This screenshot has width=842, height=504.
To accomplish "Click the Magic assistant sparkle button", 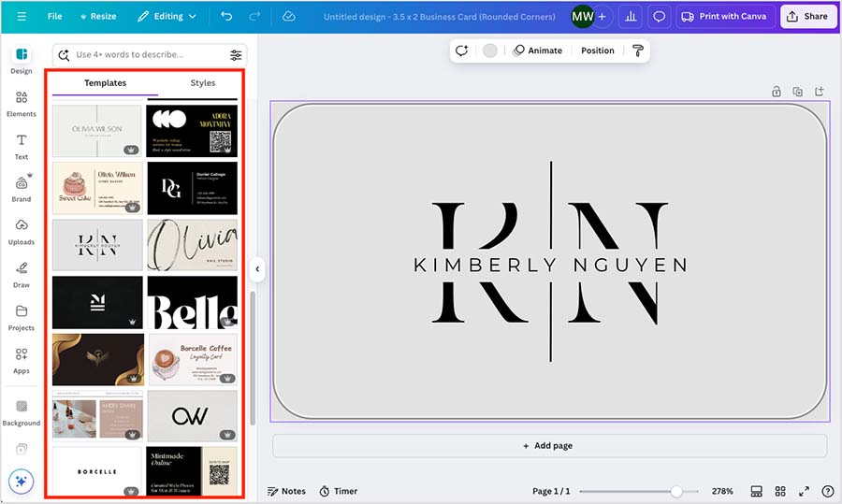I will coord(21,482).
